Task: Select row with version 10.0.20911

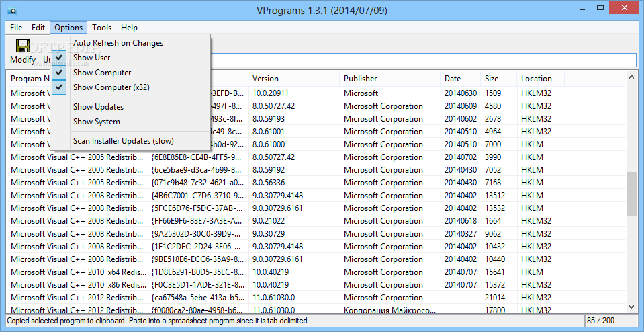Action: pyautogui.click(x=316, y=93)
